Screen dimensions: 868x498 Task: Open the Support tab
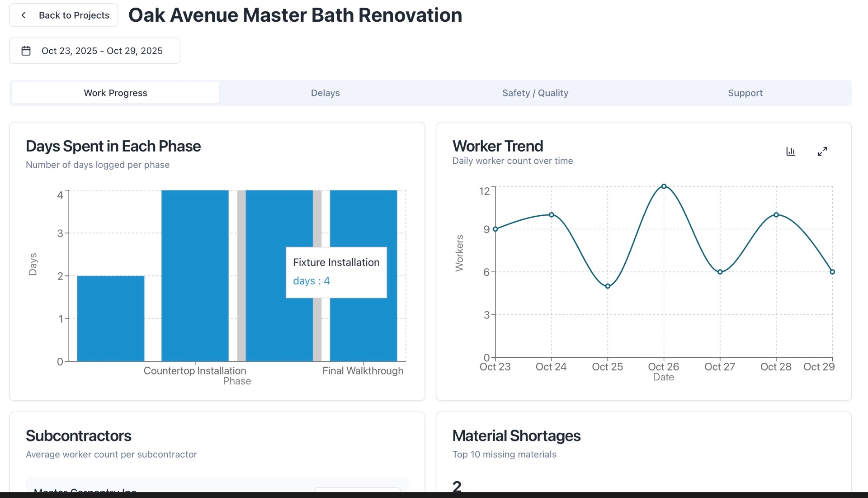tap(745, 93)
